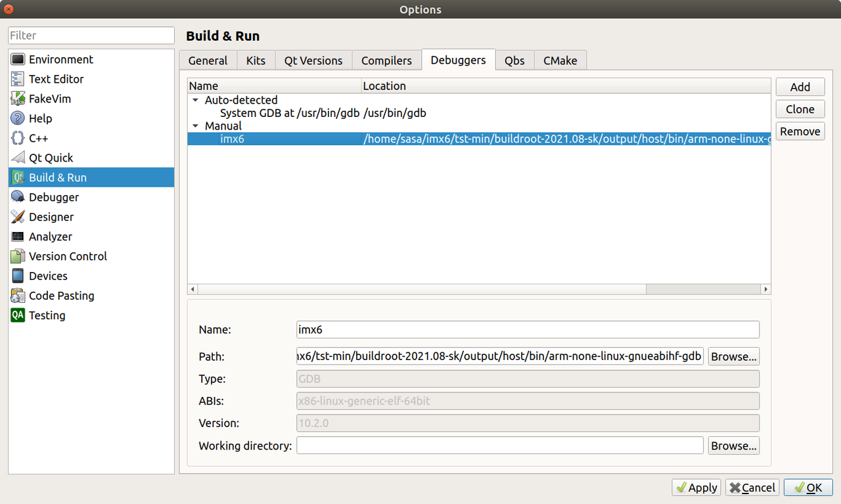
Task: Focus the Filter search field
Action: 91,35
